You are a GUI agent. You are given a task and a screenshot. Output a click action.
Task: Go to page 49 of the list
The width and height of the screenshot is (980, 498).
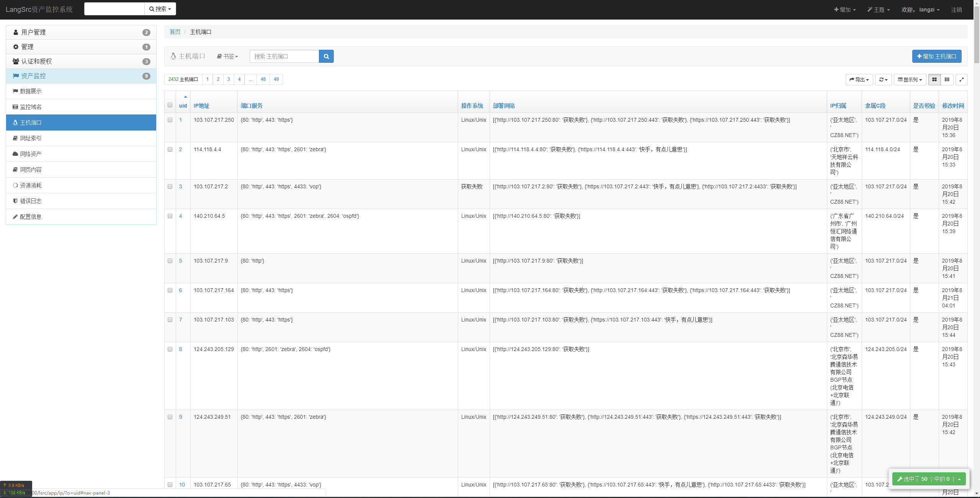pyautogui.click(x=276, y=79)
